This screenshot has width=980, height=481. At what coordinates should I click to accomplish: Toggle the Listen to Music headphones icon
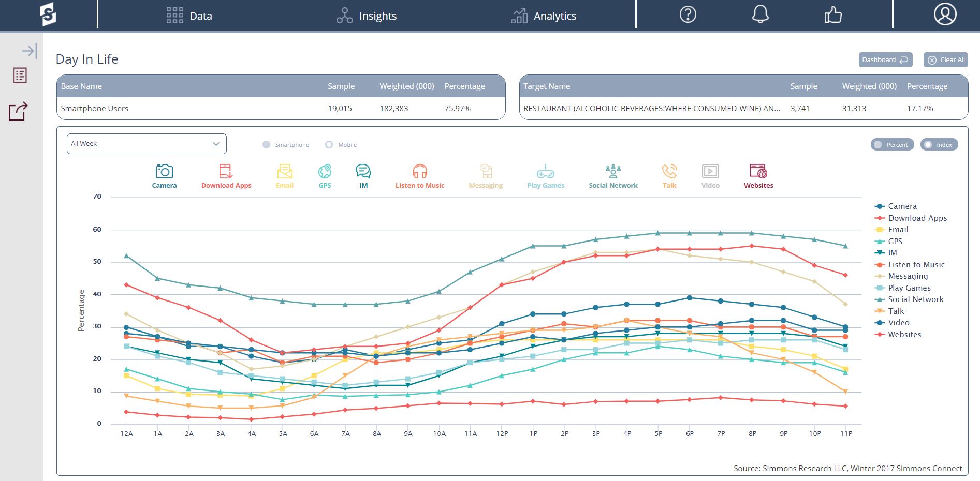coord(420,171)
